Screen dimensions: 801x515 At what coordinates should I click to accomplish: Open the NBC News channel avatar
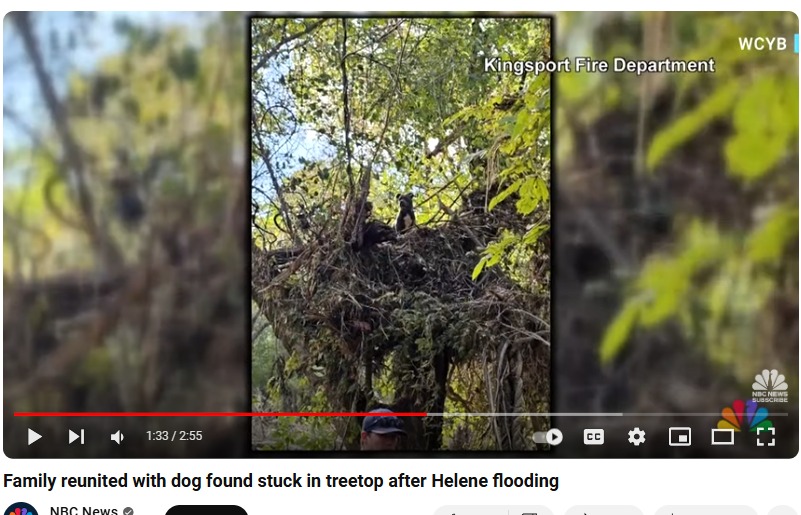point(21,509)
